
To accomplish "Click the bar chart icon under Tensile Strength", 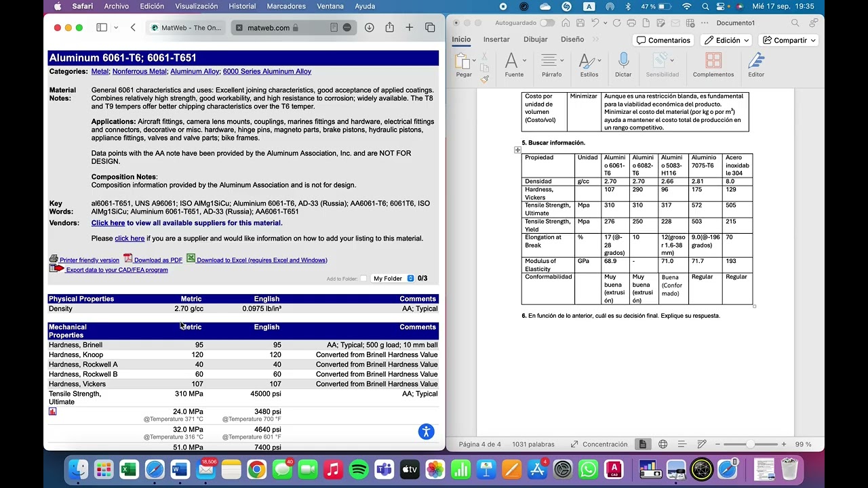I will click(x=53, y=411).
